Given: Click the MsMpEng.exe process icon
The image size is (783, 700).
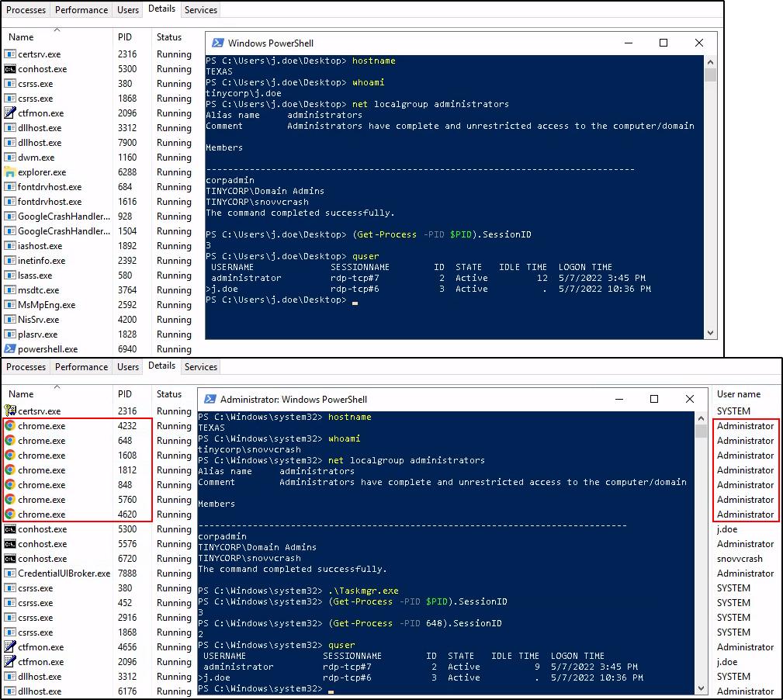Looking at the screenshot, I should point(10,305).
